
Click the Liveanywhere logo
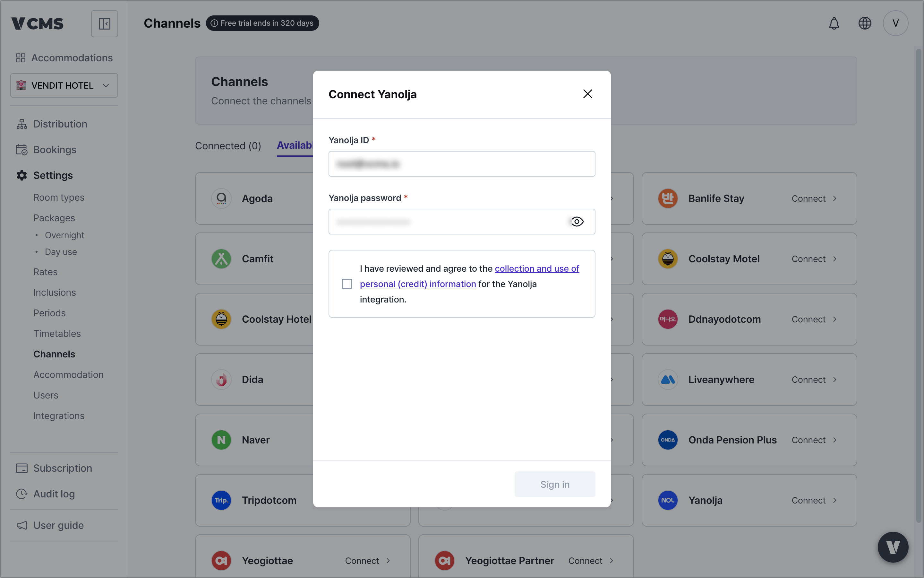(668, 380)
